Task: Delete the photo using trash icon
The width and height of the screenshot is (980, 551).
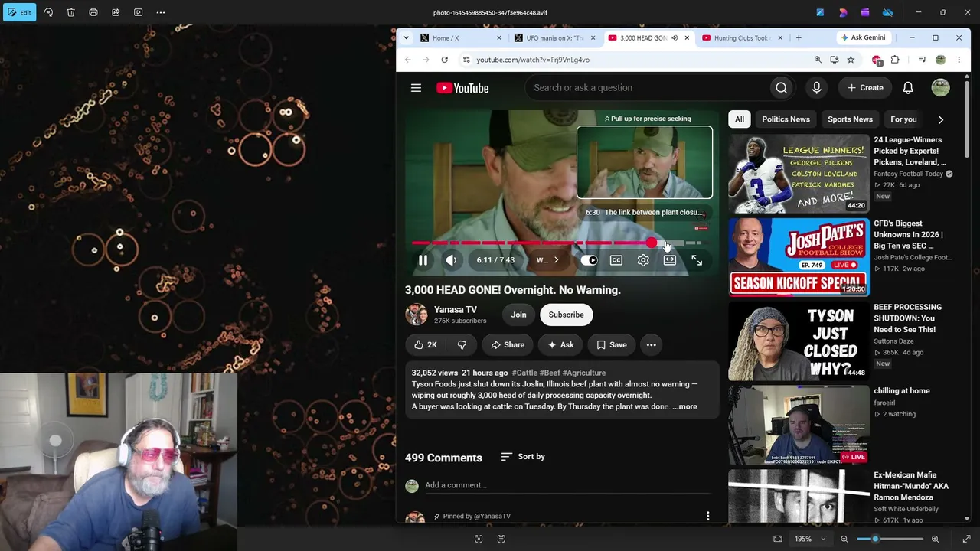Action: pyautogui.click(x=70, y=12)
